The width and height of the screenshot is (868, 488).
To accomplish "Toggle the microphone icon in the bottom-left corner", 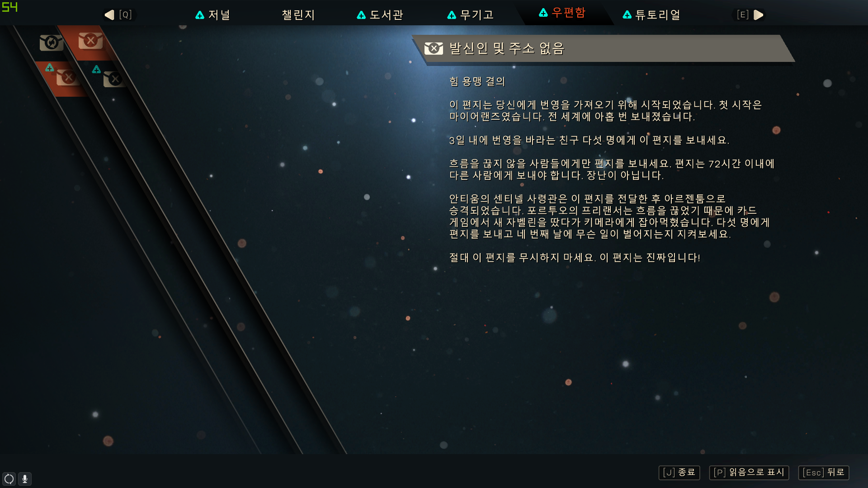I will coord(25,479).
